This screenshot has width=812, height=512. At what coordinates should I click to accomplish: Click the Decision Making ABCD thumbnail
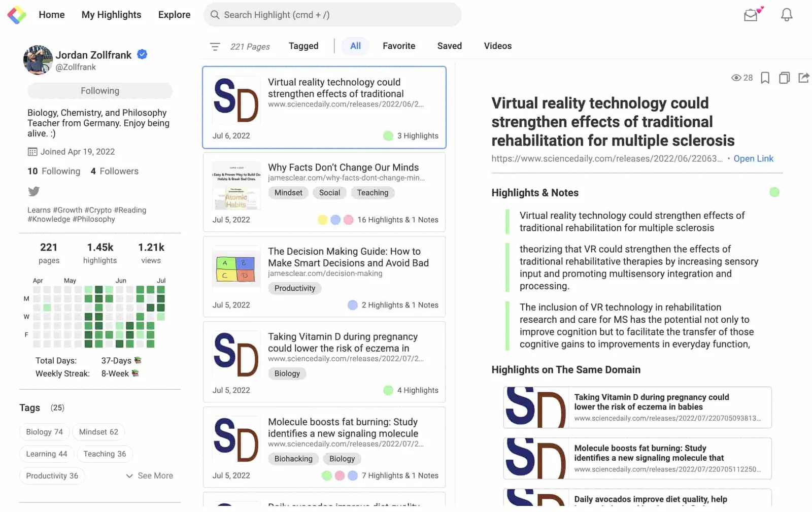click(x=236, y=270)
